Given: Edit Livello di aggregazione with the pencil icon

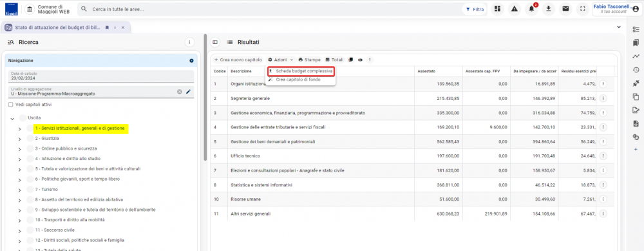Looking at the screenshot, I should [x=189, y=92].
